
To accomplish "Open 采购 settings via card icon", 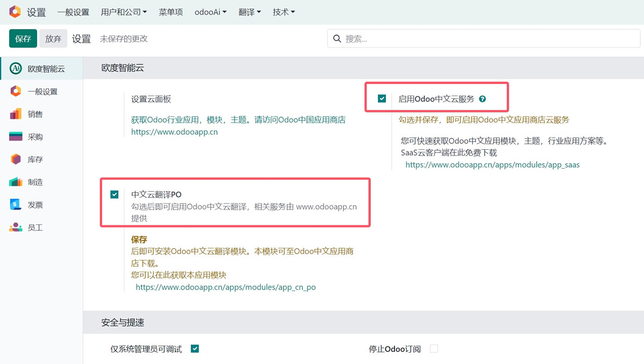I will click(16, 137).
